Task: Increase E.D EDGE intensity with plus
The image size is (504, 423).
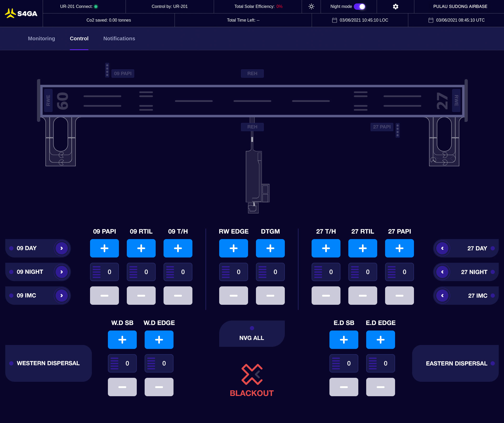Action: tap(381, 340)
